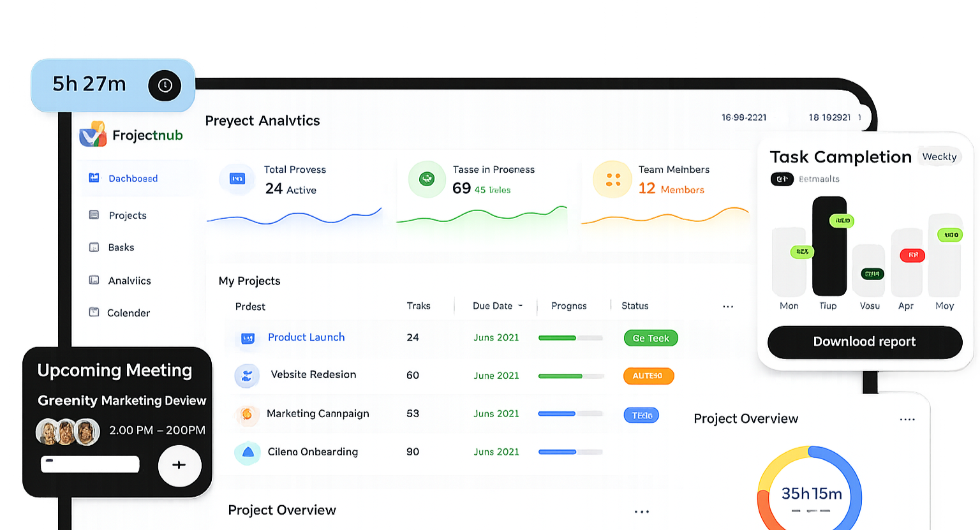Expand the Weckly period selector
Image resolution: width=980 pixels, height=530 pixels.
[940, 157]
